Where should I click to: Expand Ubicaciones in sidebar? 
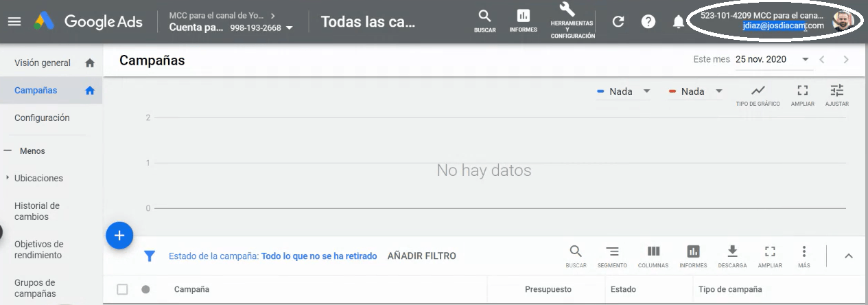pyautogui.click(x=8, y=178)
